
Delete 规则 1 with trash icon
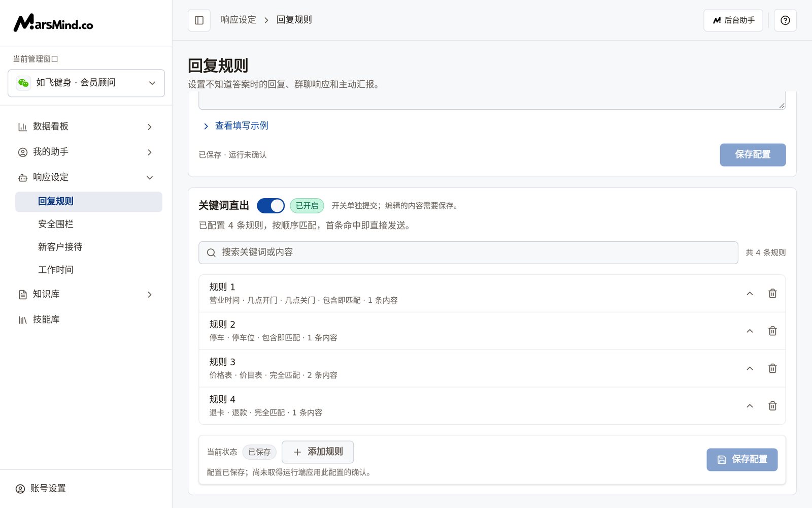pyautogui.click(x=772, y=294)
